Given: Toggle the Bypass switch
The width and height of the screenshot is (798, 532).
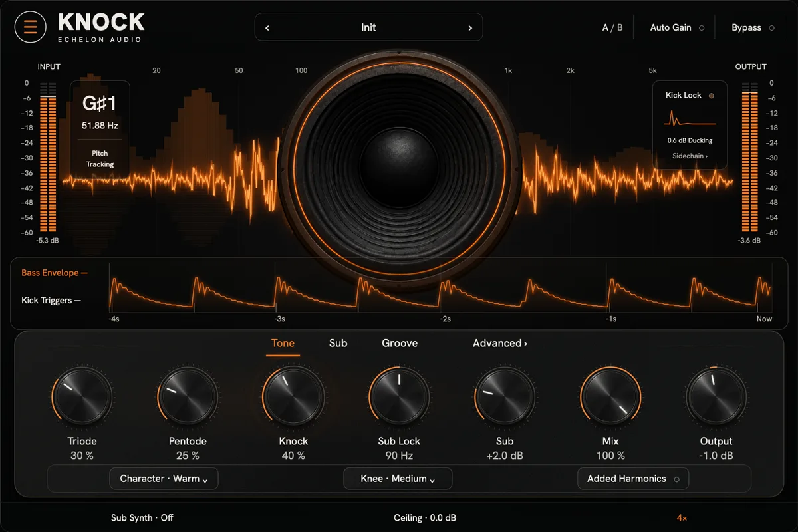Looking at the screenshot, I should coord(753,28).
